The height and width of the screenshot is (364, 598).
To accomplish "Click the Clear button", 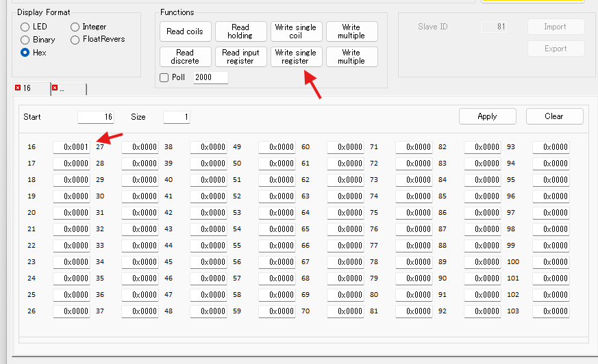I will pos(555,116).
